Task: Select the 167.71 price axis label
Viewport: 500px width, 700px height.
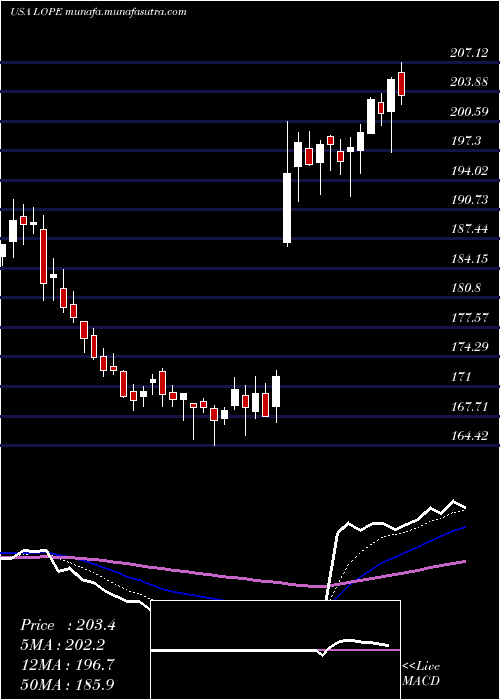Action: tap(470, 407)
